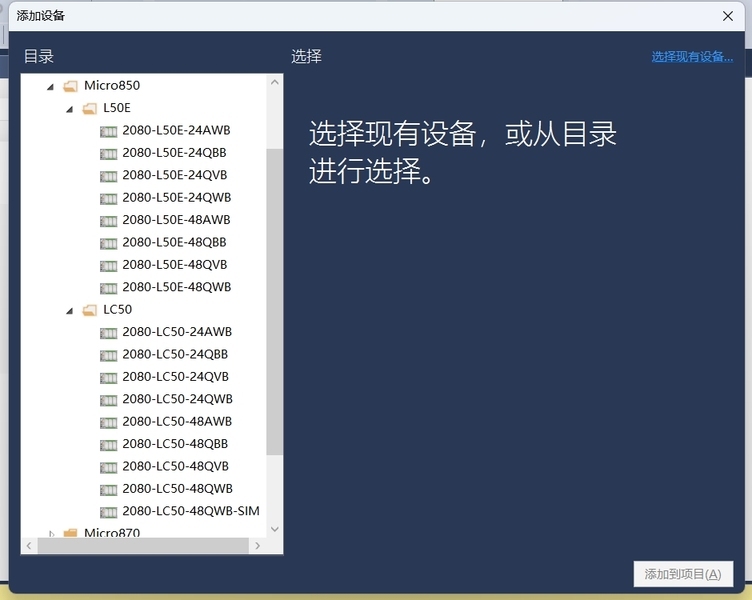Click controller icon beside 2080-L50E-48QBB
The height and width of the screenshot is (600, 752).
pos(108,243)
